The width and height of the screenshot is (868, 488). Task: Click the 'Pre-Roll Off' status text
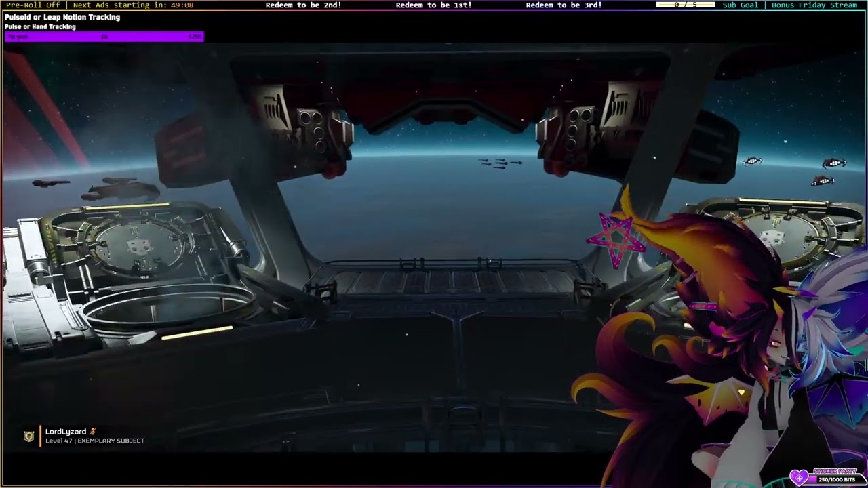tap(33, 5)
